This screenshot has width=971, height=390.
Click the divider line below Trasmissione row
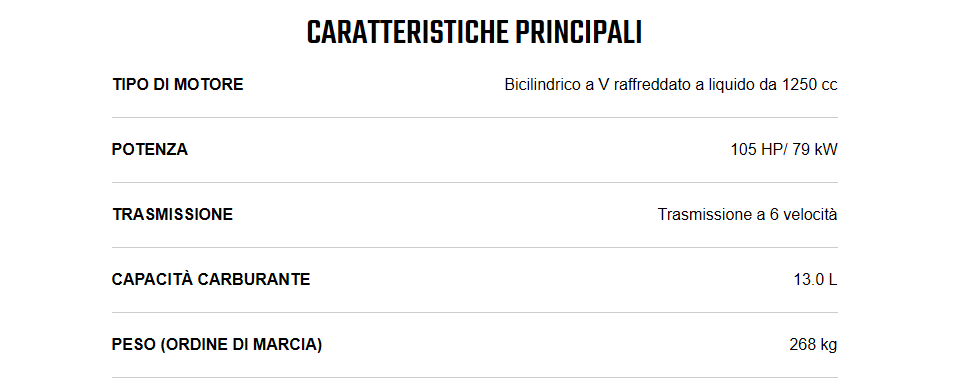point(474,248)
